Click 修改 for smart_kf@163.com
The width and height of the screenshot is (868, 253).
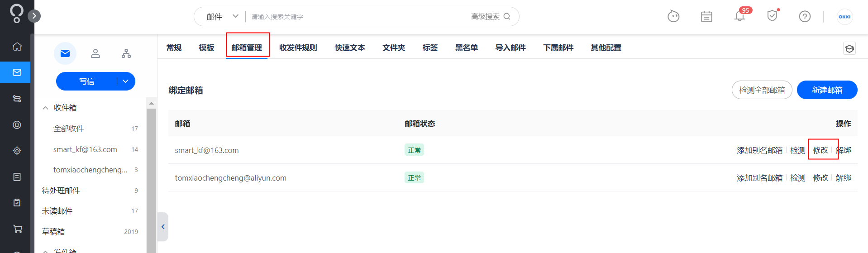(820, 150)
